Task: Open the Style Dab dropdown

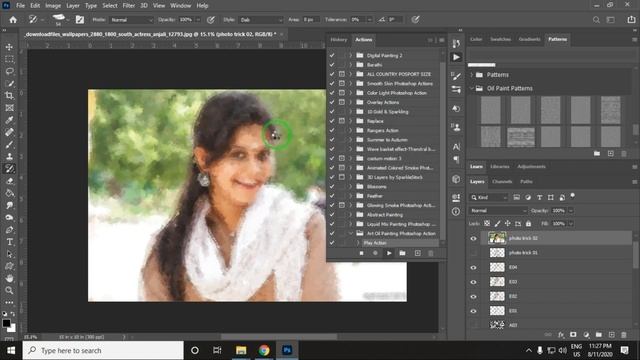Action: 261,20
